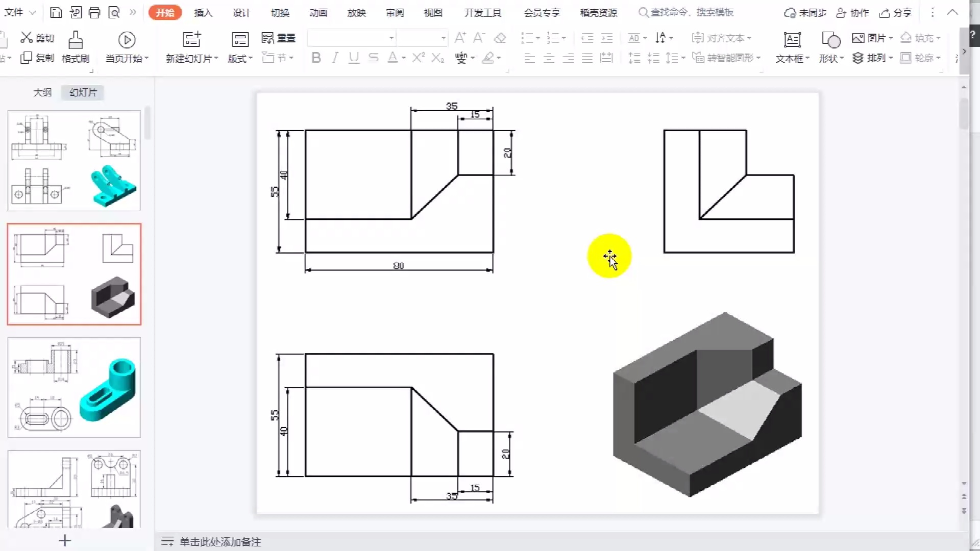Viewport: 980px width, 551px height.
Task: Click the Print icon in quick toolbar
Action: [94, 12]
